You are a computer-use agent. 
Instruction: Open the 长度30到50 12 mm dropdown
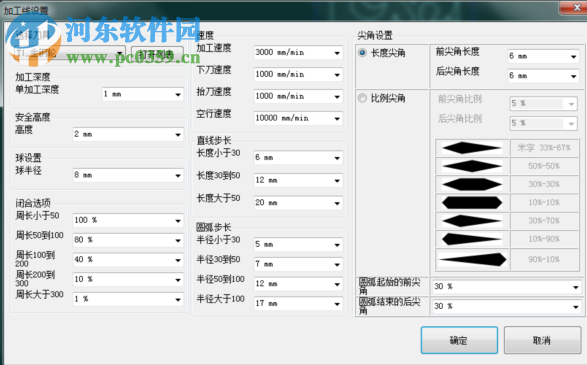(298, 180)
